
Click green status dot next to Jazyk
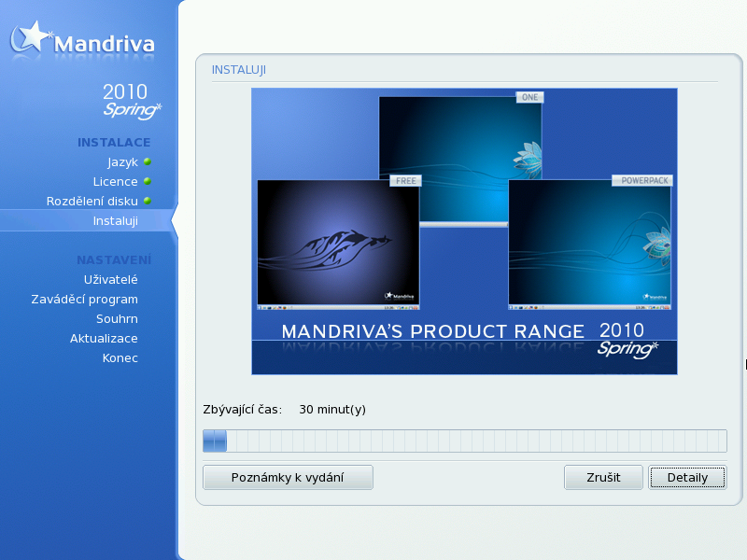pos(148,161)
